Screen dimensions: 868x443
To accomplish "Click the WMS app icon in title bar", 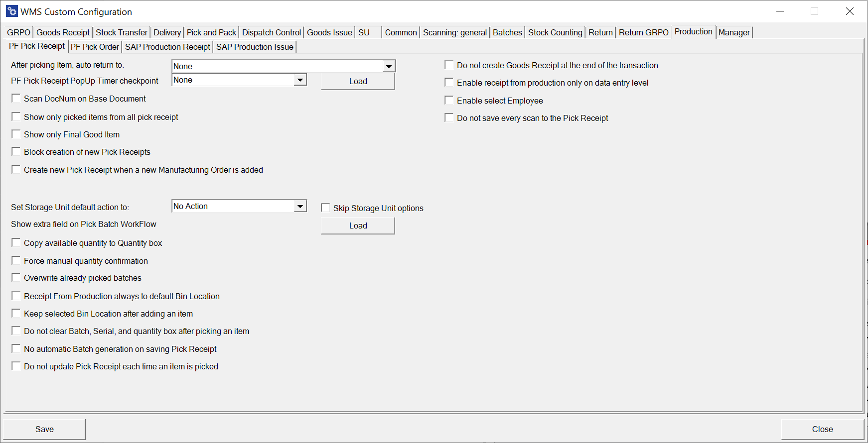I will point(12,11).
